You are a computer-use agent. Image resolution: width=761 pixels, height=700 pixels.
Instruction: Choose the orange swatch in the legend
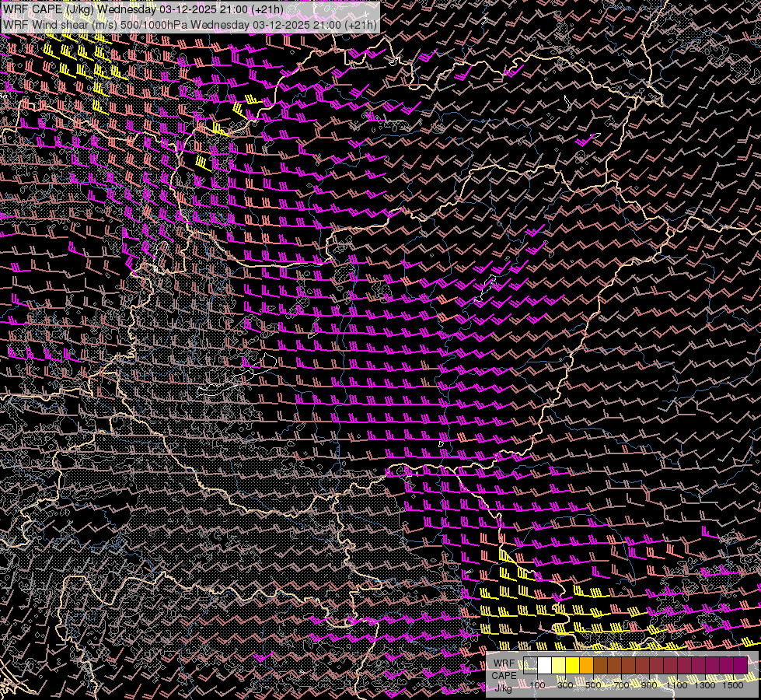tap(586, 666)
